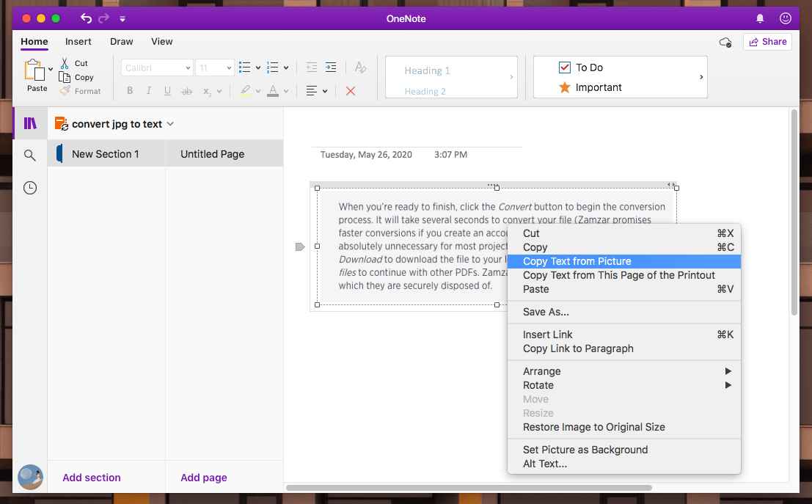
Task: Click the Copy icon in ribbon
Action: [65, 77]
